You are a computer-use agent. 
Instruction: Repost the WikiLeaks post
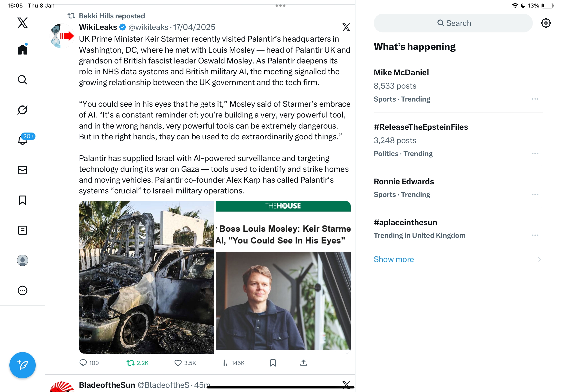click(131, 363)
